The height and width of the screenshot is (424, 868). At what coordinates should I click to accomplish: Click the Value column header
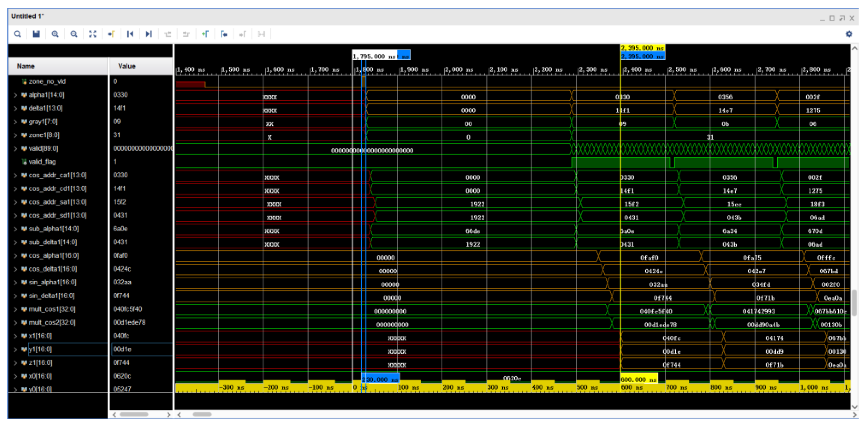(127, 66)
